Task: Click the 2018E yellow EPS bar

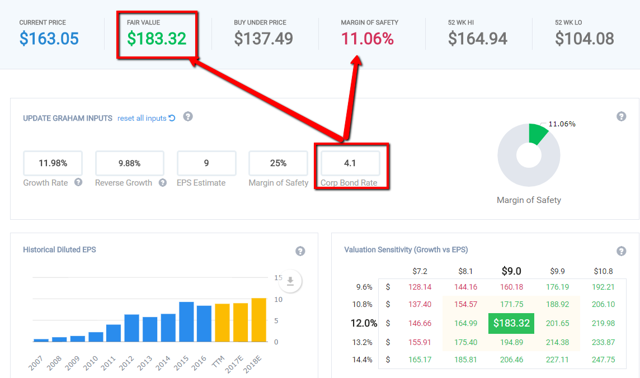Action: [259, 320]
